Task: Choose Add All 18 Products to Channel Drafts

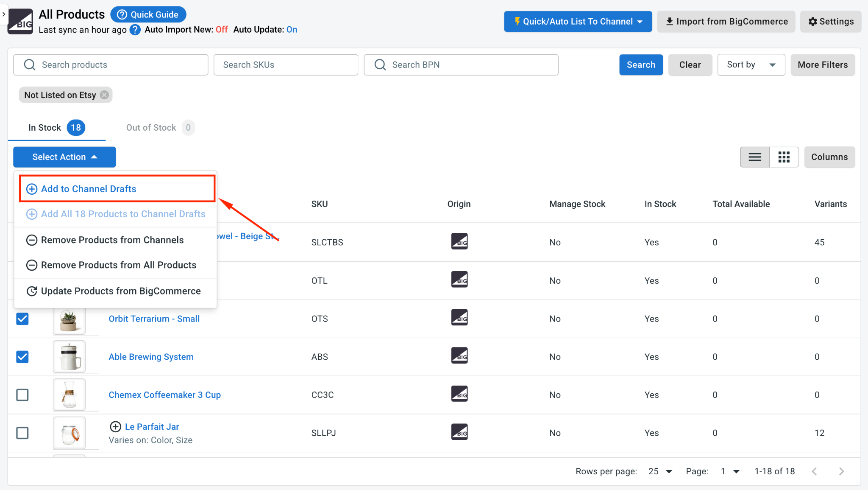Action: pyautogui.click(x=116, y=214)
